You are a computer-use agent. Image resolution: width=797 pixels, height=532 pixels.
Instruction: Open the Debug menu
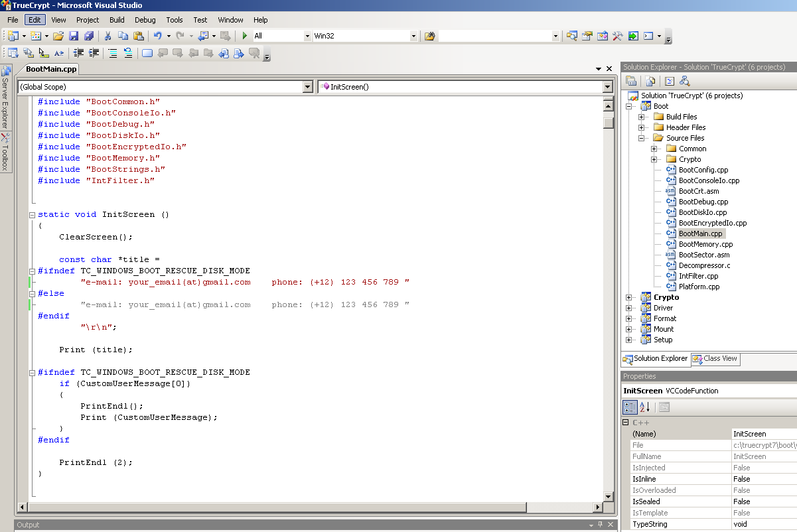click(145, 20)
